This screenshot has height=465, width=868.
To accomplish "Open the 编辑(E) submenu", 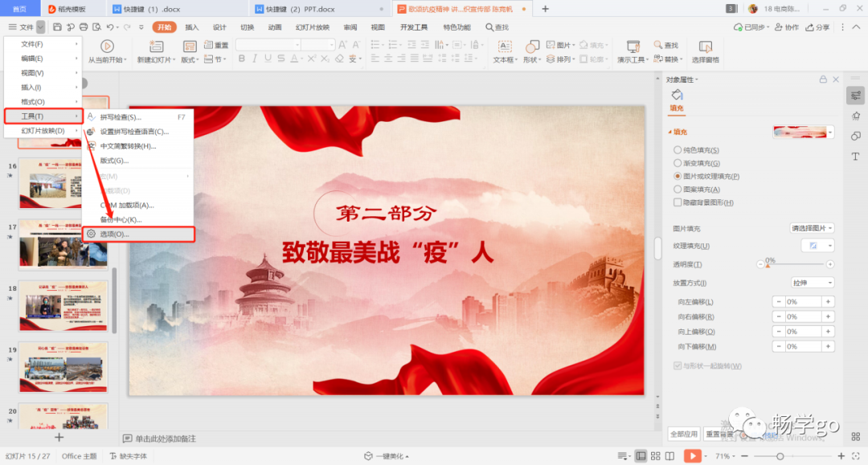I will click(x=43, y=58).
